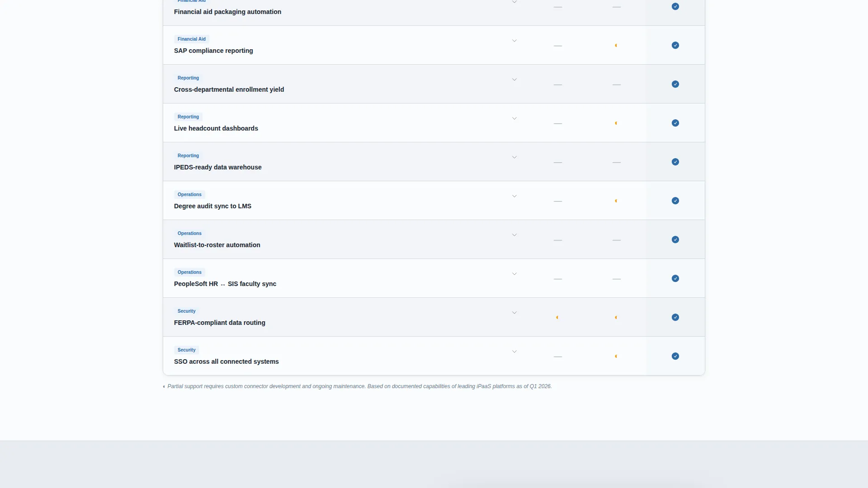Click the Reporting tag above IPEDS-ready data warehouse
The height and width of the screenshot is (488, 868).
coord(188,156)
